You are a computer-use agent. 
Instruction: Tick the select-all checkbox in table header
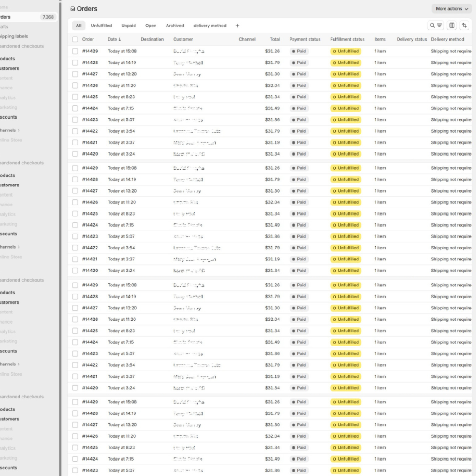tap(75, 39)
